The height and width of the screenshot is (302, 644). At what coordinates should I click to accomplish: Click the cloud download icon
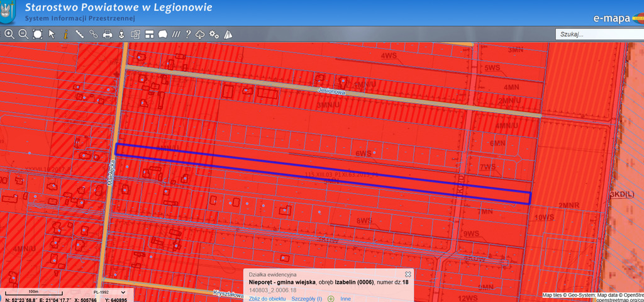coord(201,35)
